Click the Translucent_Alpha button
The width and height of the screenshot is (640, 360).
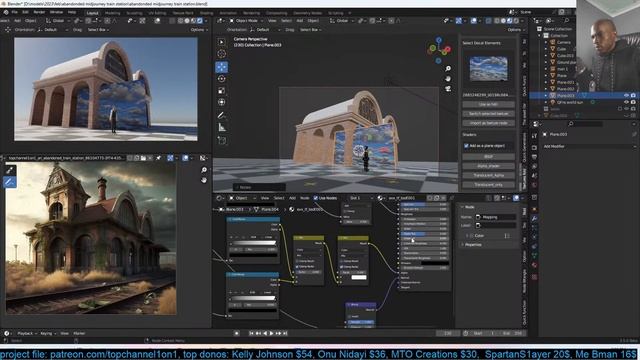tap(489, 175)
